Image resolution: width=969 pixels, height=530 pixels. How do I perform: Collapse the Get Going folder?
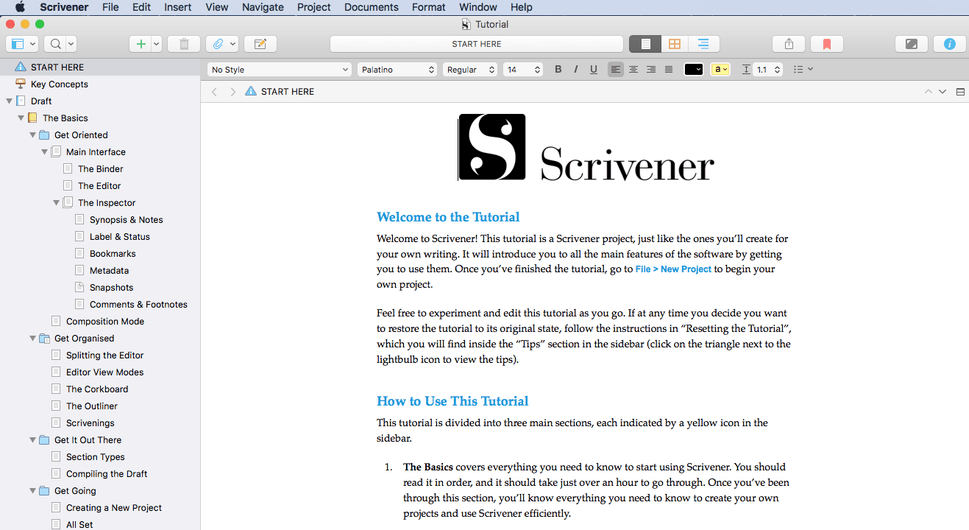tap(33, 491)
